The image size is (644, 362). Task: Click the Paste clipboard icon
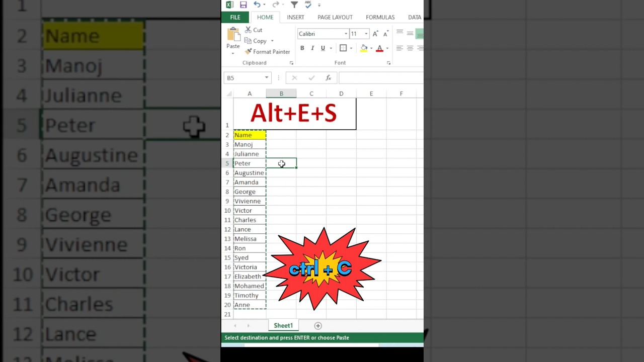pyautogui.click(x=233, y=34)
